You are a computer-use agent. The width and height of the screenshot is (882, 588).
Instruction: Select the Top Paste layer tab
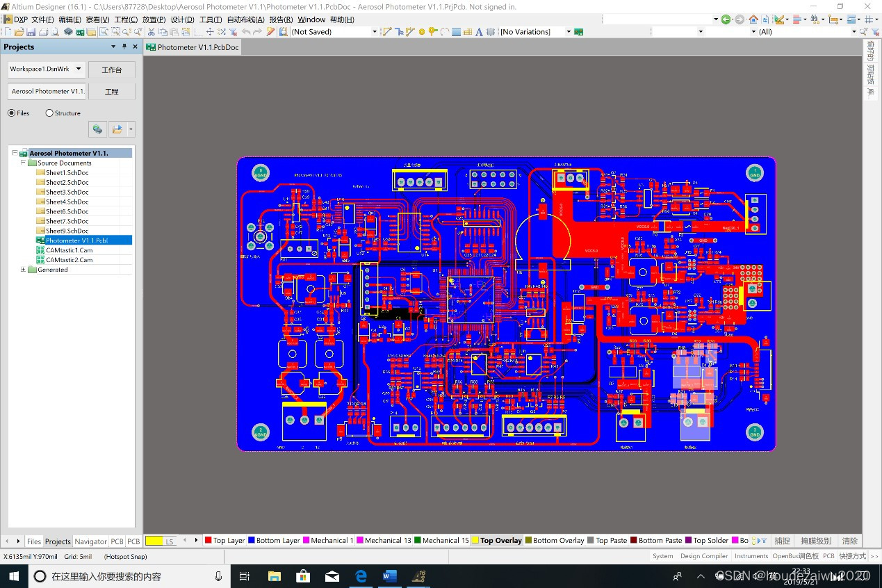pyautogui.click(x=607, y=540)
